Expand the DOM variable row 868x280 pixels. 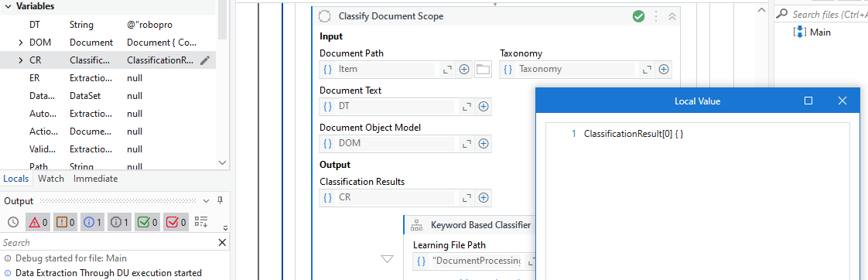pyautogui.click(x=21, y=43)
